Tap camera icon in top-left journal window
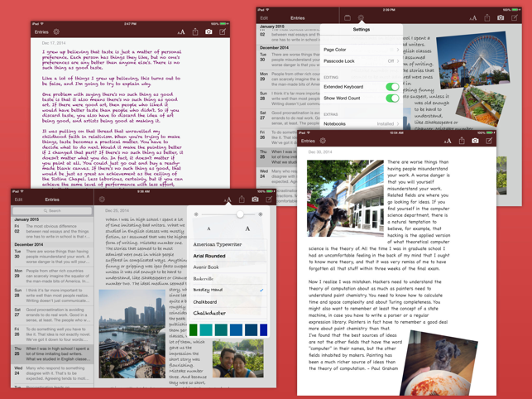532x399 pixels. (208, 31)
